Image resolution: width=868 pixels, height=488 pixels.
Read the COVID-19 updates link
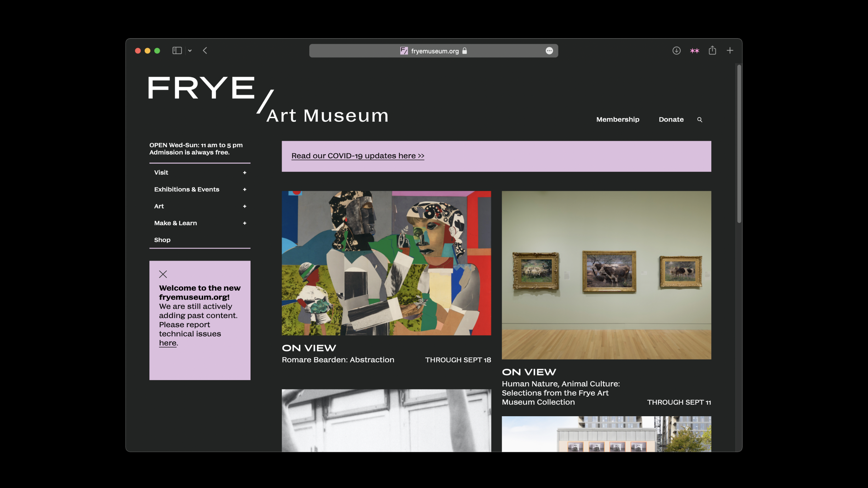pyautogui.click(x=357, y=156)
